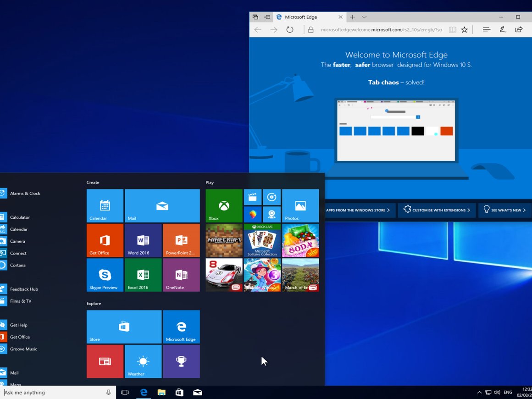Enable reading view in the address bar
532x399 pixels.
pos(453,29)
